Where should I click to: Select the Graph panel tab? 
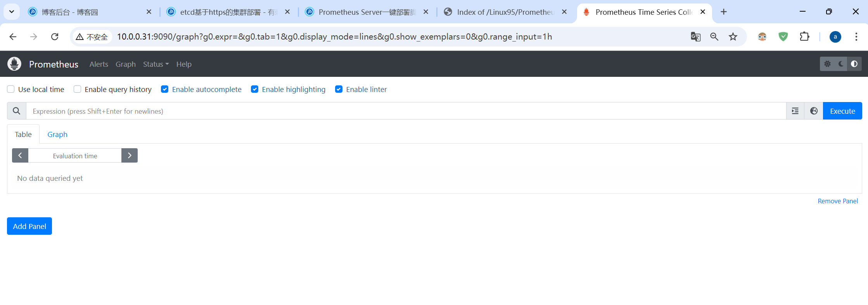pyautogui.click(x=57, y=134)
